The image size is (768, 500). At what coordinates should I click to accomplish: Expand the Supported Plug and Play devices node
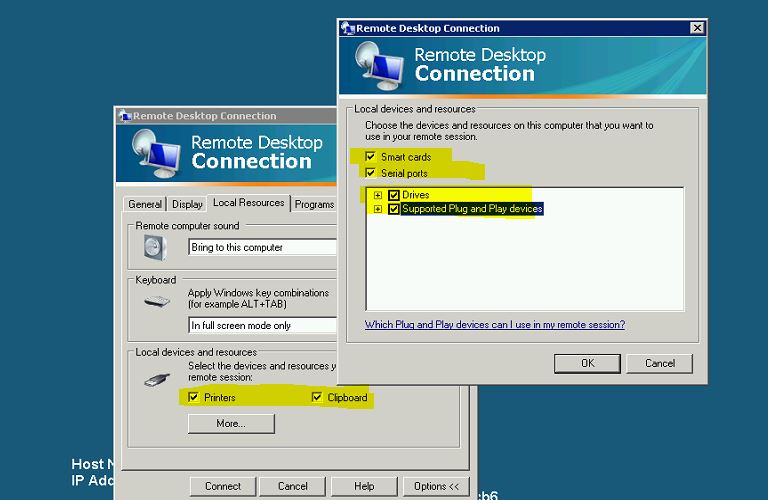pyautogui.click(x=378, y=209)
